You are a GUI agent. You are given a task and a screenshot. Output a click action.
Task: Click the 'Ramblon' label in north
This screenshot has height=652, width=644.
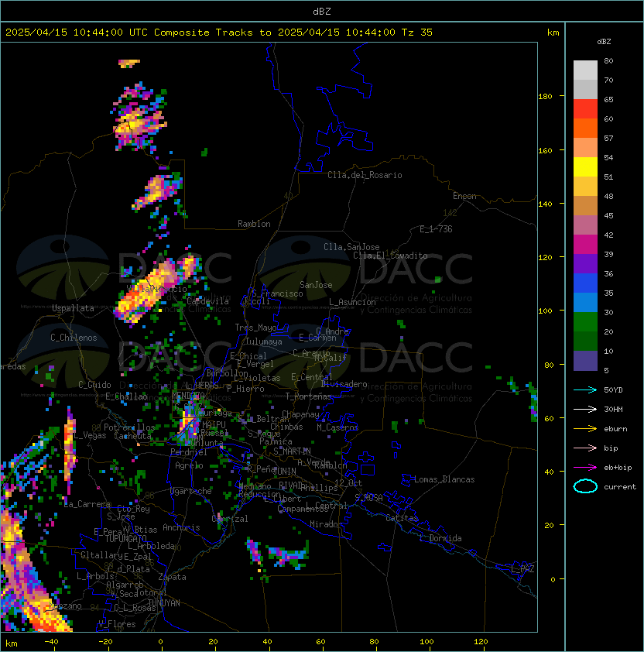254,224
